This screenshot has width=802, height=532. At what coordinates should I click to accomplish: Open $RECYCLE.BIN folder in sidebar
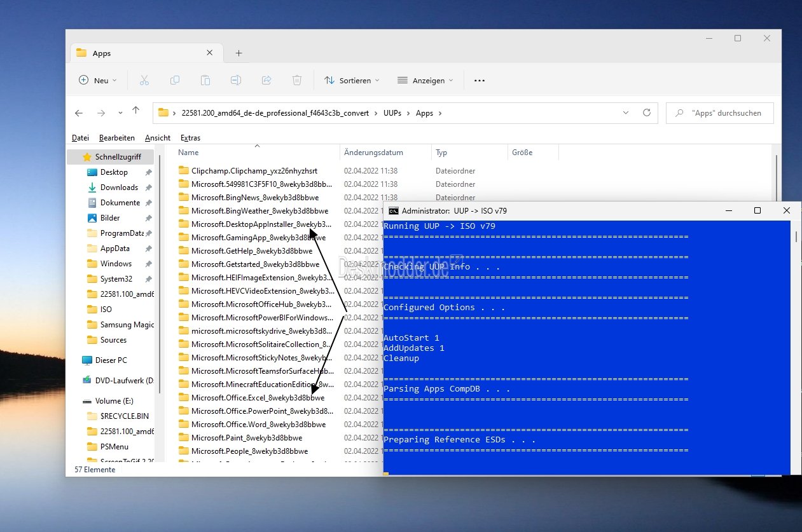click(x=124, y=416)
